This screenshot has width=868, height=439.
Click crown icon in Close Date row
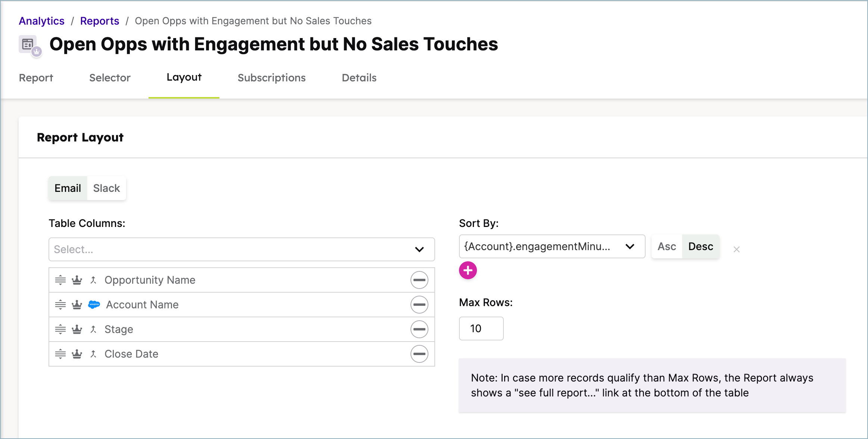[x=77, y=354]
